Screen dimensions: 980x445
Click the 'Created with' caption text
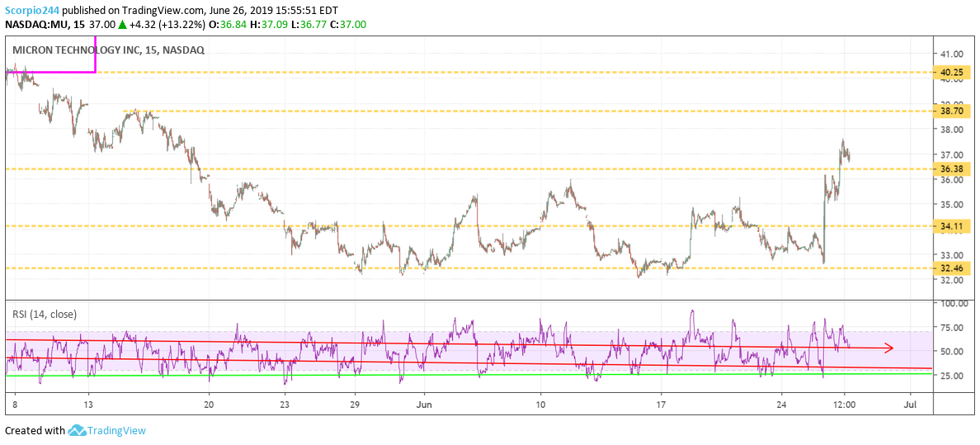point(35,431)
